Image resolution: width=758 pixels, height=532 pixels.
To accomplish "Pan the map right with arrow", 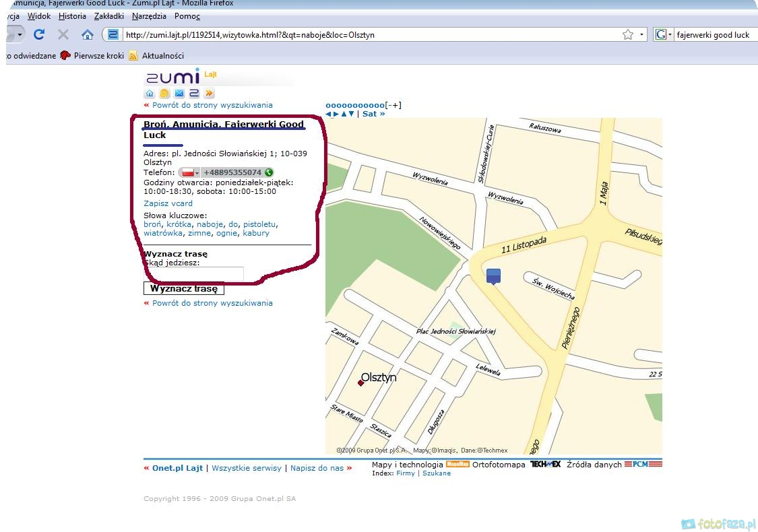I will click(336, 114).
